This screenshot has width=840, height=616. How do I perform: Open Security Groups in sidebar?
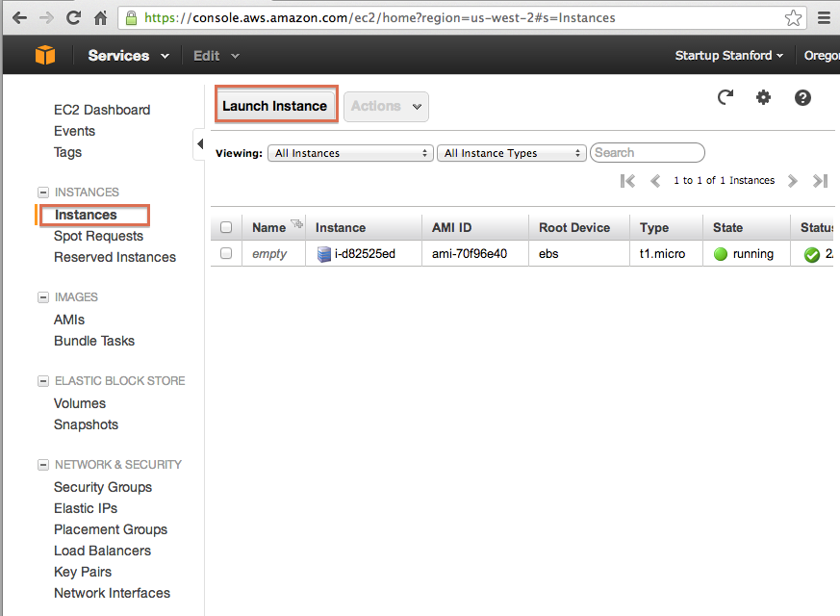(103, 487)
